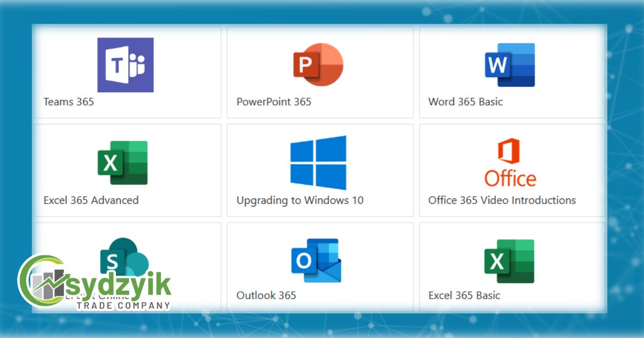This screenshot has height=338, width=644.
Task: Select the Excel 365 Basic icon
Action: tap(510, 260)
